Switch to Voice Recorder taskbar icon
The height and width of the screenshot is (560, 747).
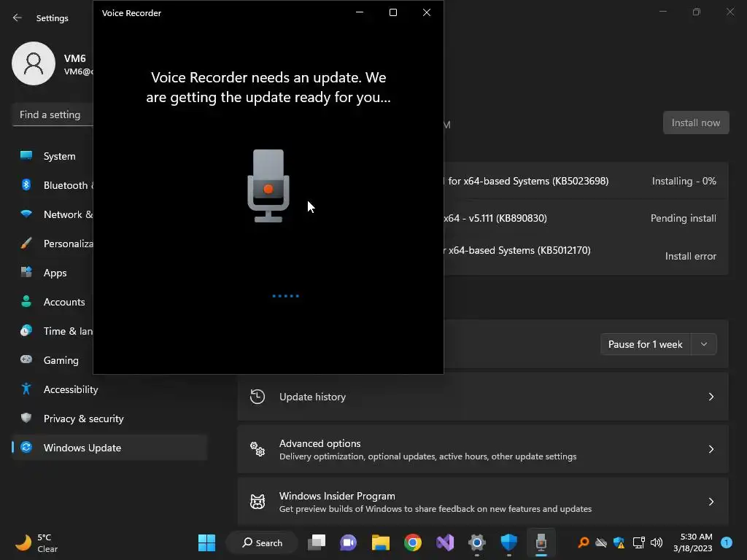[x=541, y=542]
